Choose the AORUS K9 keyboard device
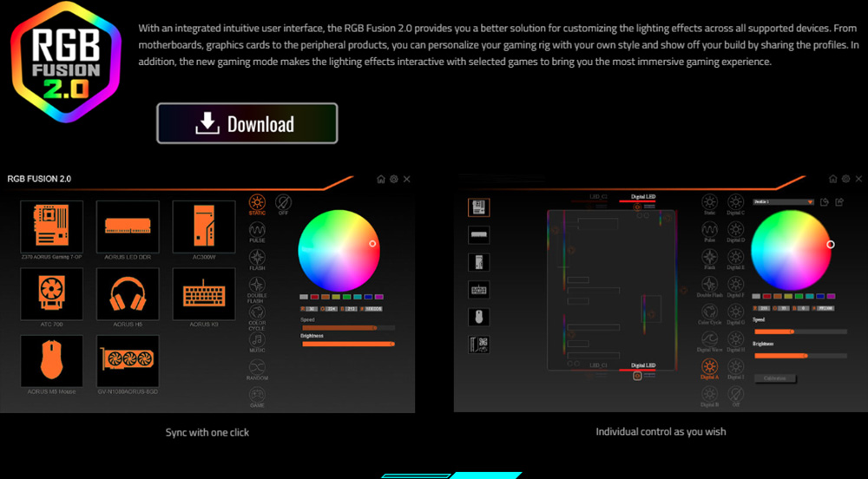 [204, 294]
